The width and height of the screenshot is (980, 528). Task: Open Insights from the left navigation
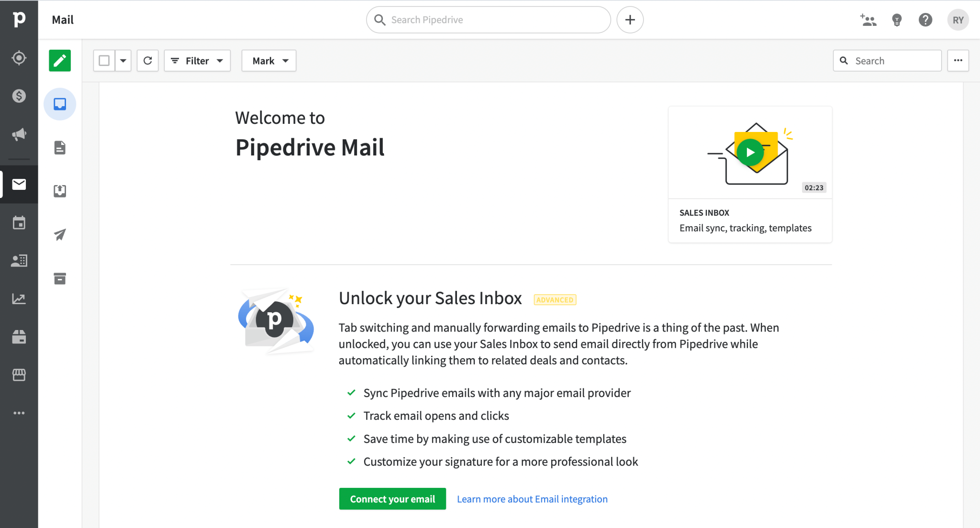coord(19,299)
